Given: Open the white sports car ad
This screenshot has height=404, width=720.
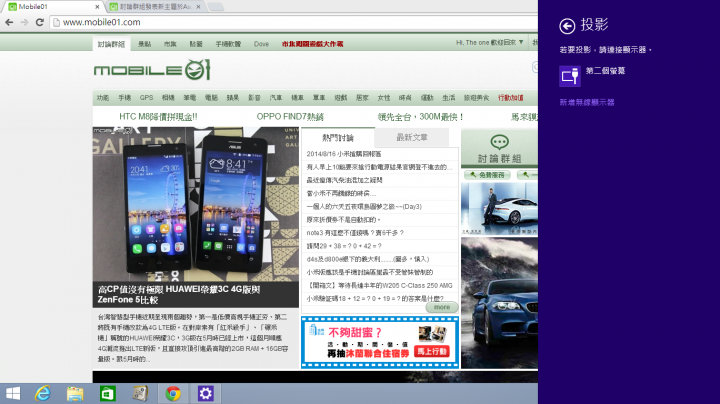Looking at the screenshot, I should tap(499, 209).
